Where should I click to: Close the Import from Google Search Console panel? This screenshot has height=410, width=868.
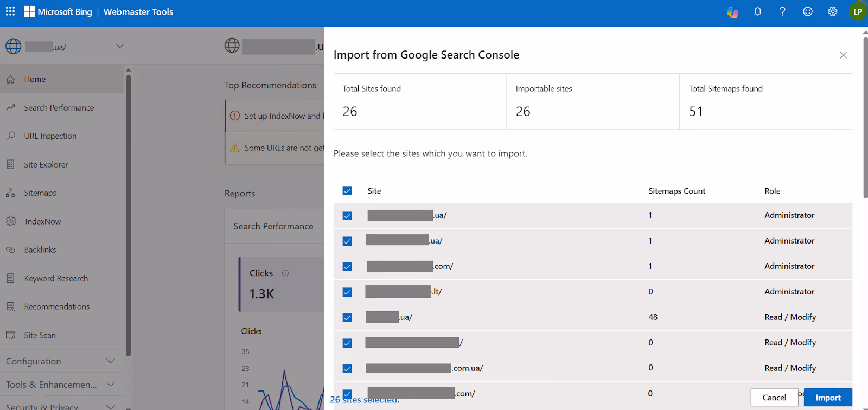coord(843,55)
